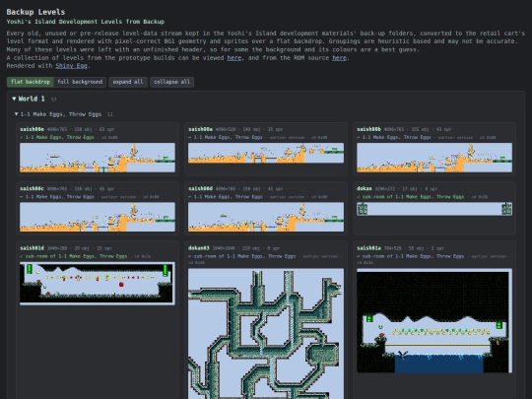Select the 'saish00b' card title
The width and height of the screenshot is (532, 399).
(x=369, y=129)
